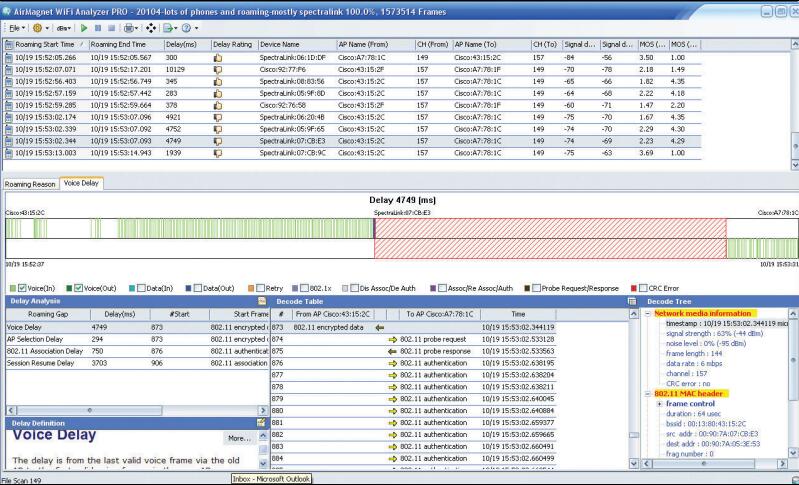799x485 pixels.
Task: Select the AP Selection Delay row
Action: click(137, 339)
